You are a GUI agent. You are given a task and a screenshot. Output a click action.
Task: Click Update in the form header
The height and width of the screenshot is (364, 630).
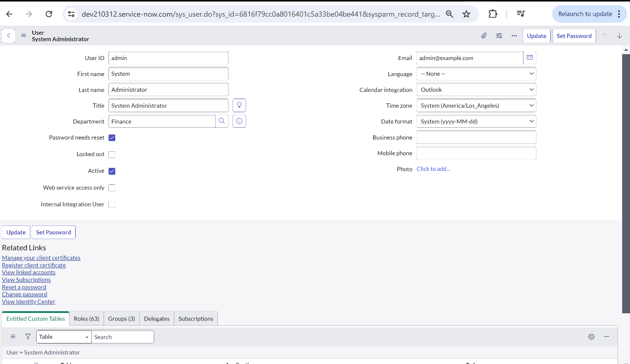(537, 36)
